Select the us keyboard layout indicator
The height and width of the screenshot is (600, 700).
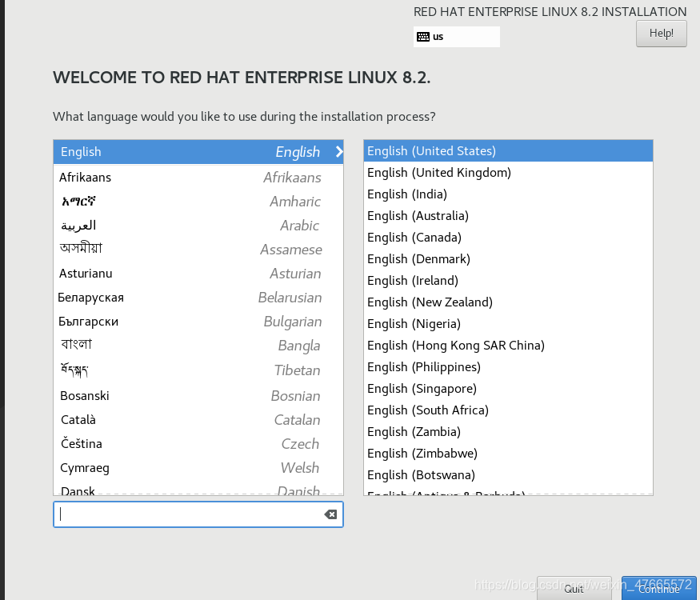point(456,37)
